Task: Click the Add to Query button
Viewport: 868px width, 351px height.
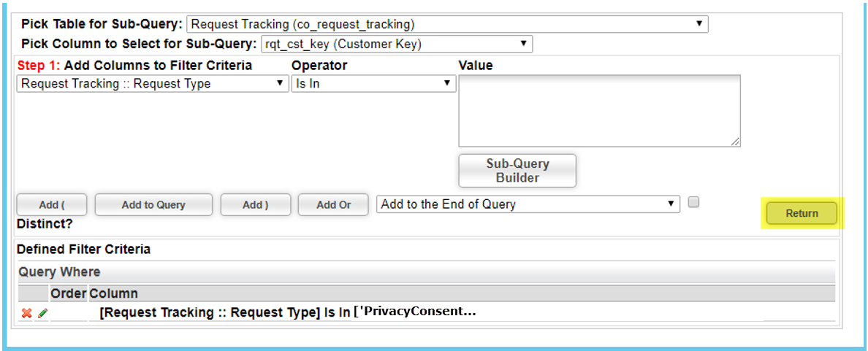Action: pyautogui.click(x=153, y=204)
